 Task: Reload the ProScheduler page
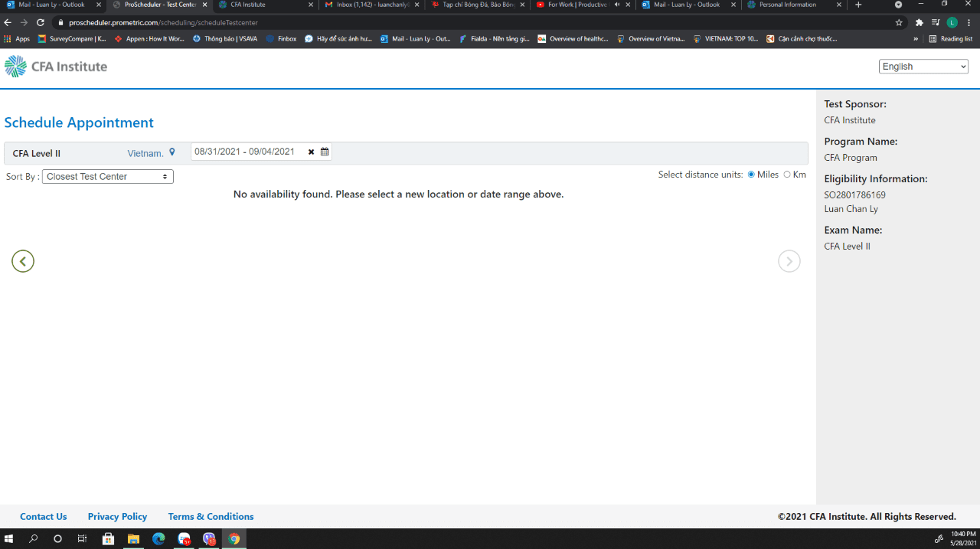[x=41, y=22]
